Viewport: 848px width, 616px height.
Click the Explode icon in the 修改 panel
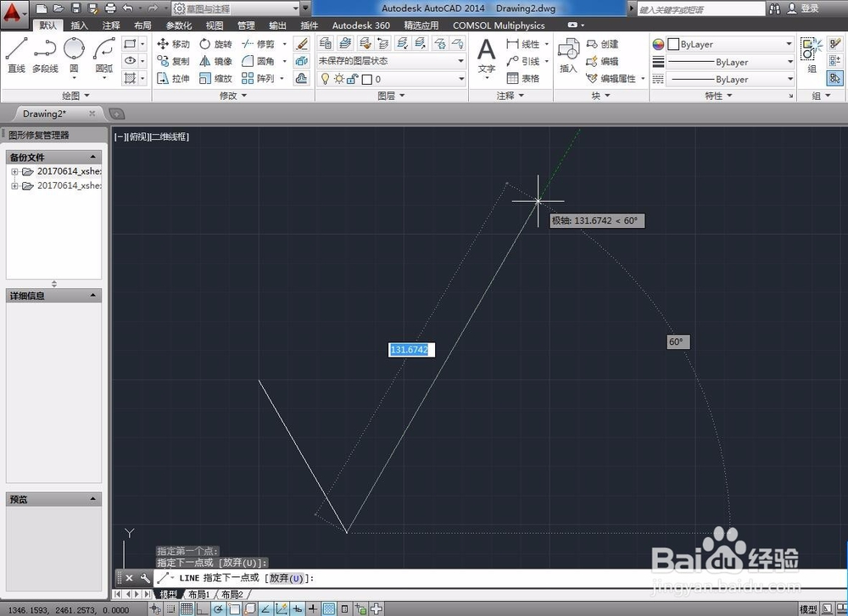302,61
